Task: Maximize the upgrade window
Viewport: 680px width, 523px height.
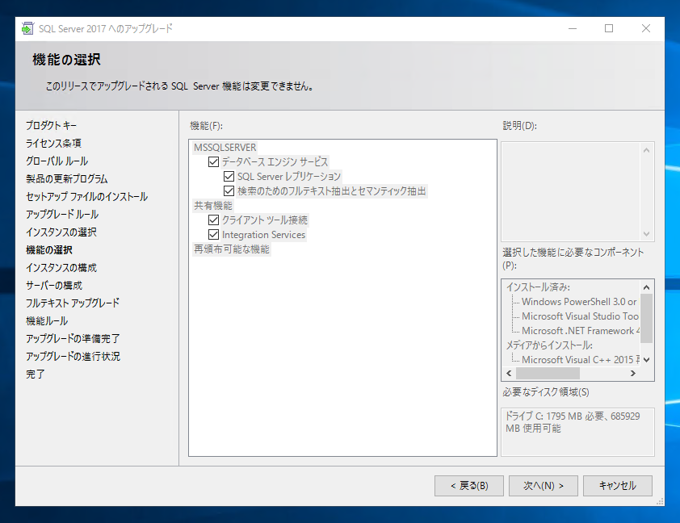Action: pyautogui.click(x=609, y=29)
